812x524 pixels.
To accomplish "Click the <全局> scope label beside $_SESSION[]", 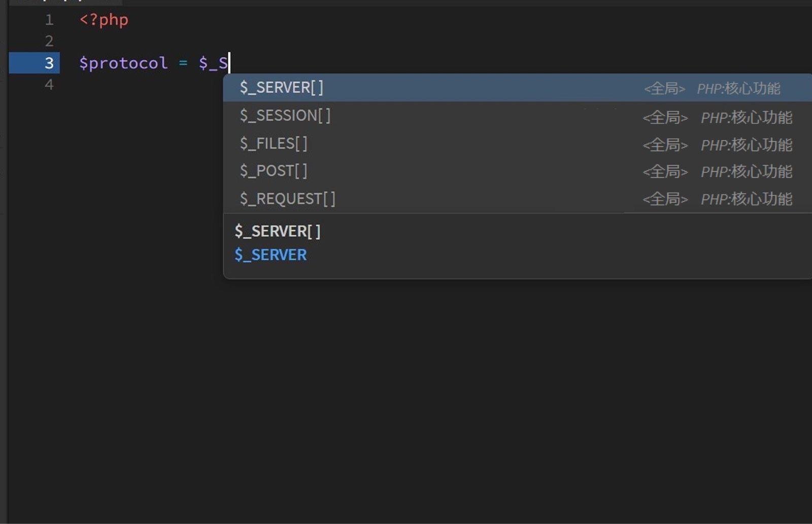I will [x=665, y=117].
